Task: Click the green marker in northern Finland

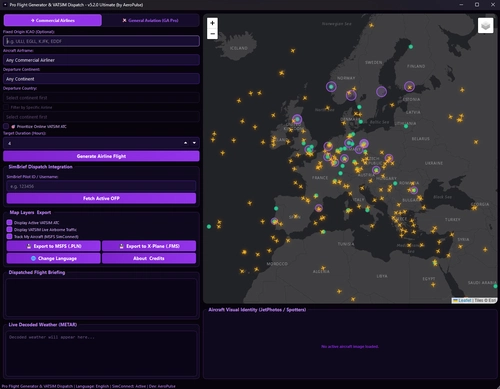Action: pyautogui.click(x=411, y=47)
